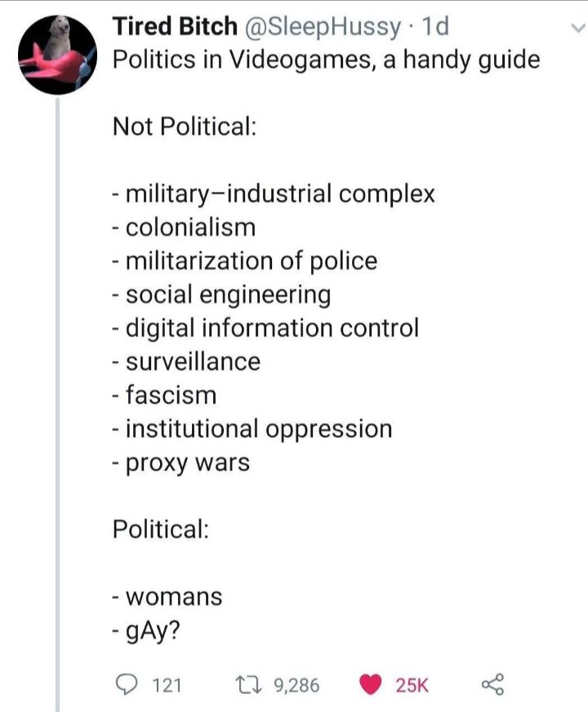Click the 121 replies count
The height and width of the screenshot is (712, 588).
point(168,685)
